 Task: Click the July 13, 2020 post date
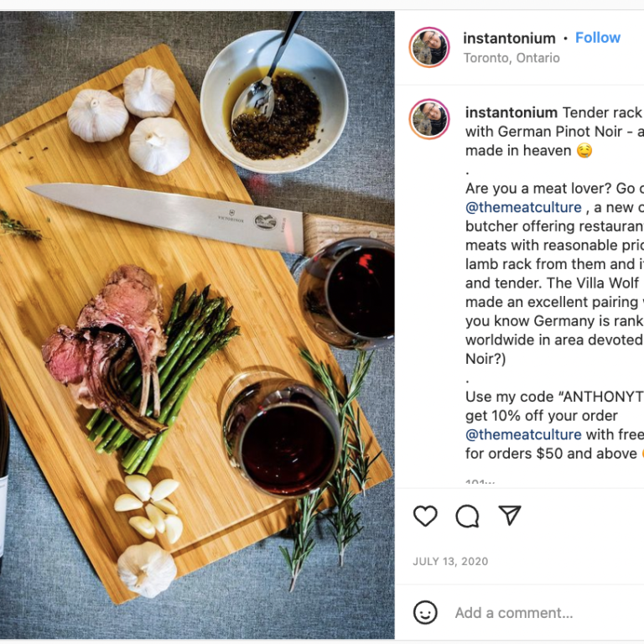450,562
